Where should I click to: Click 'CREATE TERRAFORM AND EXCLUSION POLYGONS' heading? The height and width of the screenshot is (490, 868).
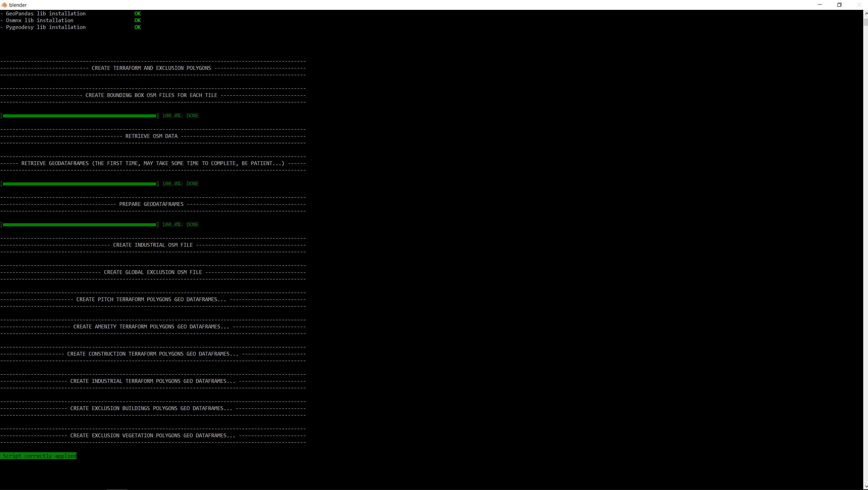coord(151,68)
